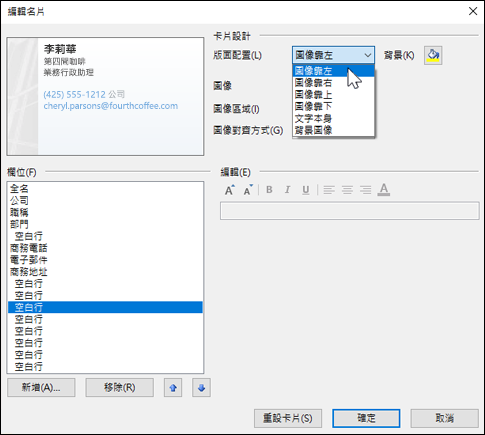
Task: Choose 圖像靠右 from layout list
Action: (334, 83)
